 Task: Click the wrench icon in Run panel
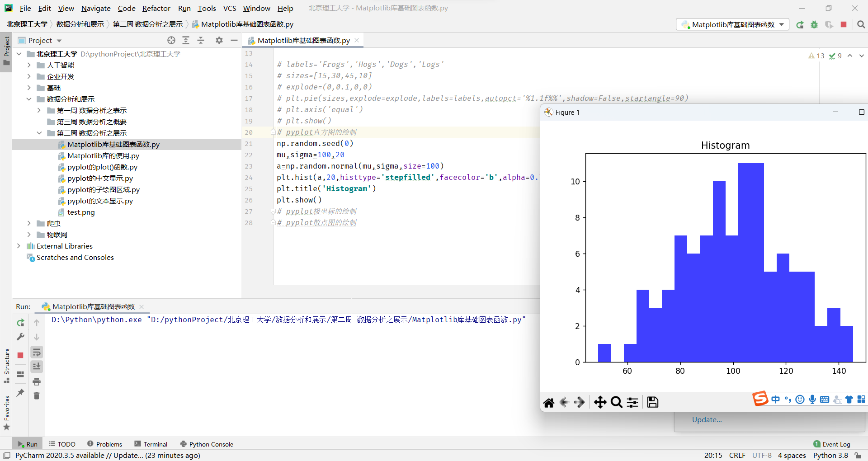tap(20, 337)
